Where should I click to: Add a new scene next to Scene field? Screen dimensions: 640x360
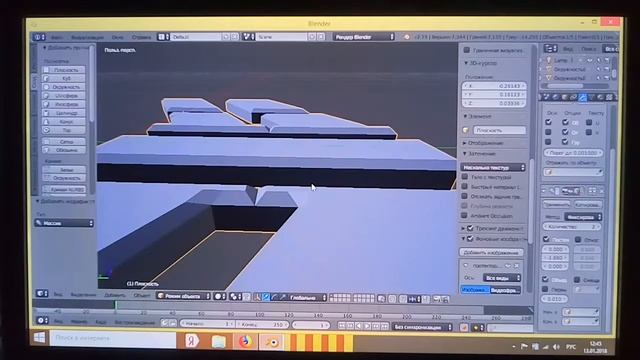click(312, 37)
